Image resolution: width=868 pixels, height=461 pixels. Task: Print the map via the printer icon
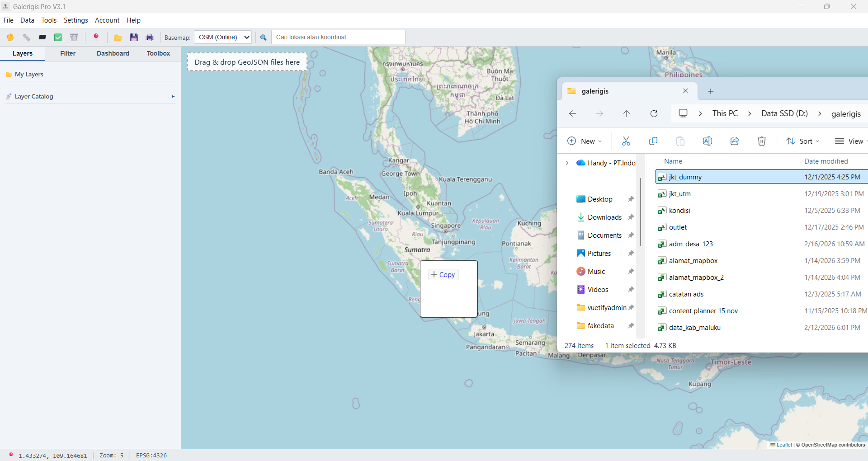click(150, 37)
